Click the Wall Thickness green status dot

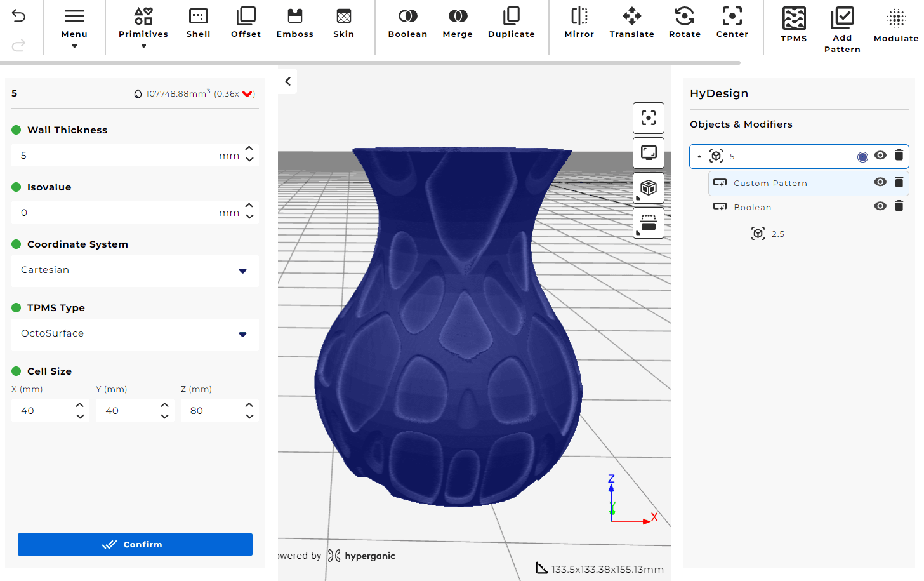(16, 130)
